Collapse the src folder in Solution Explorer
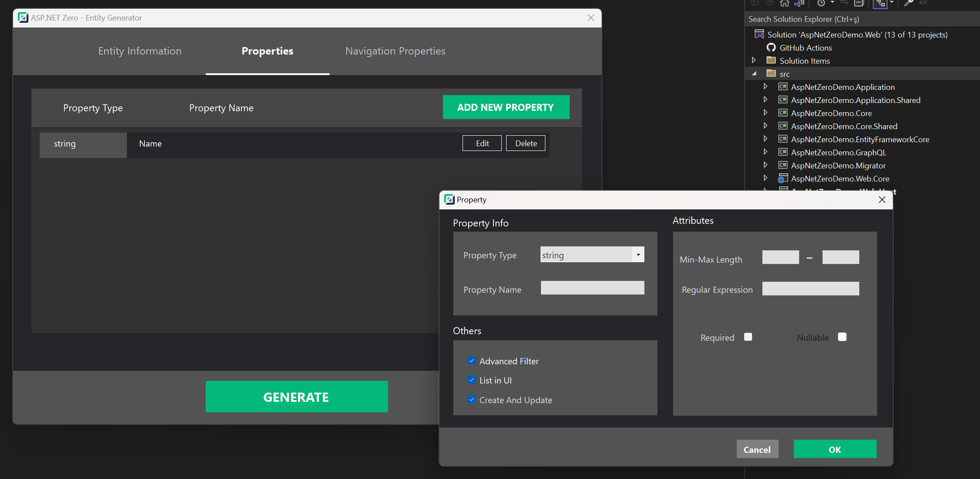 pos(754,74)
